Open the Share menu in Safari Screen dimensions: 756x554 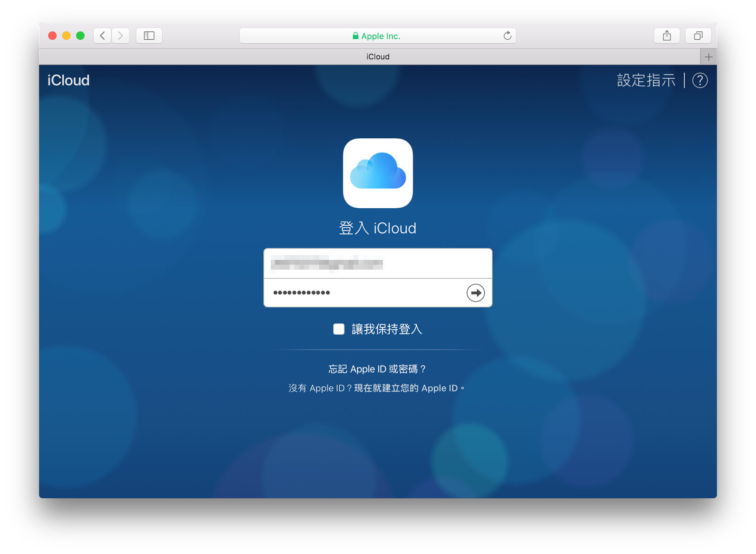point(667,35)
